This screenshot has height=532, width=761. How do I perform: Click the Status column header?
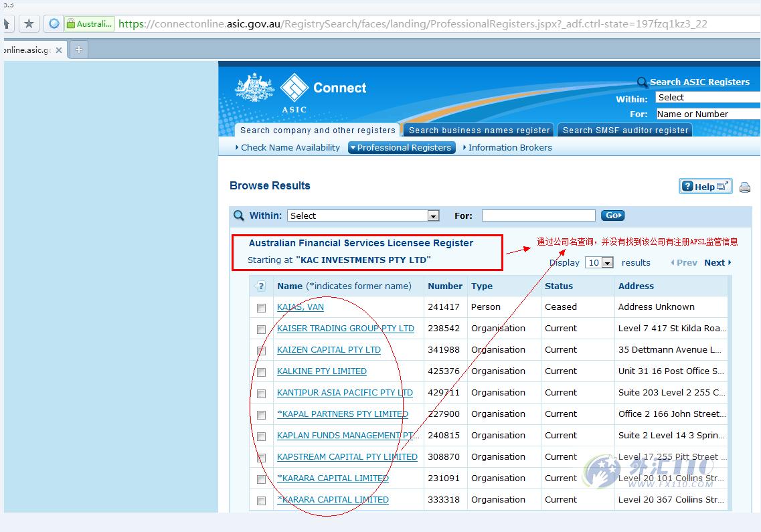559,286
